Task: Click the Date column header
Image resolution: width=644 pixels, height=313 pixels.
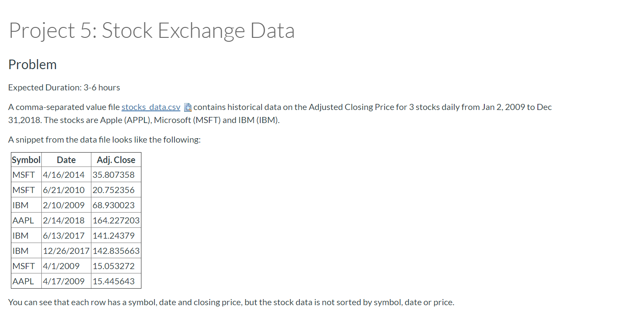Action: 66,160
